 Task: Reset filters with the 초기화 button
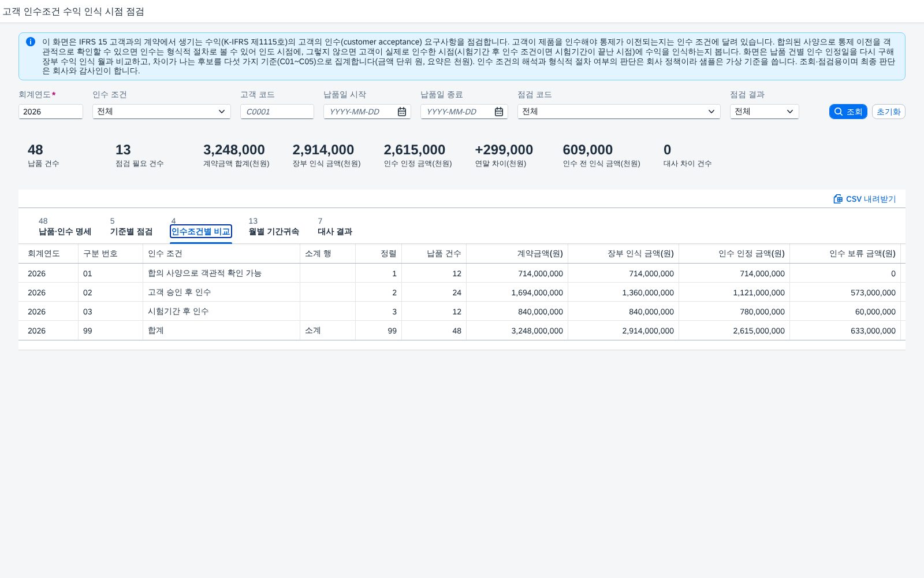888,112
